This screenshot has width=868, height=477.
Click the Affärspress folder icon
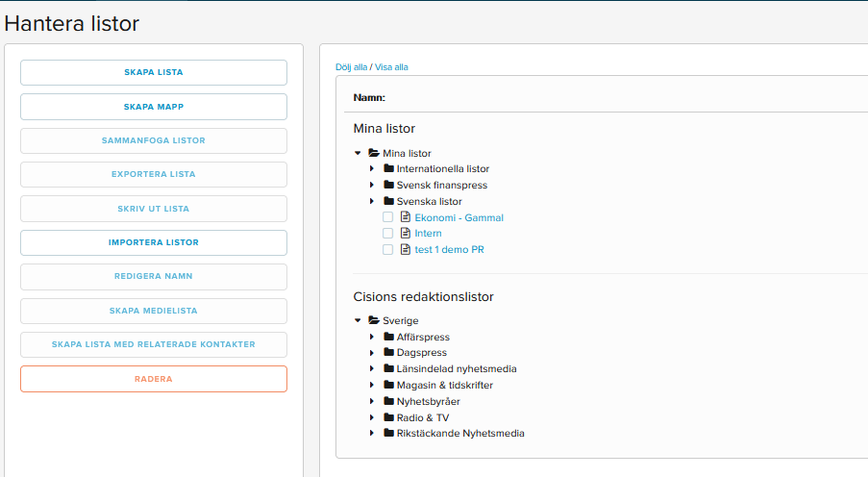pyautogui.click(x=388, y=337)
